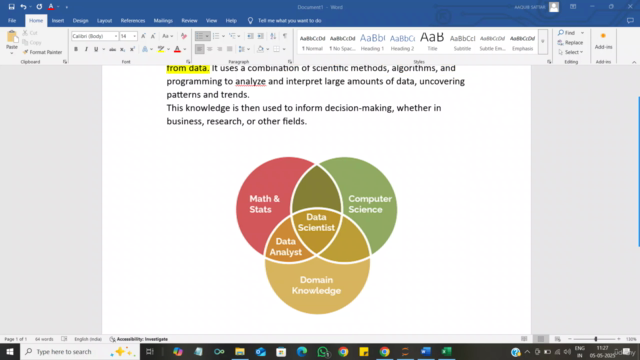640x360 pixels.
Task: Toggle Underline formatting
Action: (96, 49)
